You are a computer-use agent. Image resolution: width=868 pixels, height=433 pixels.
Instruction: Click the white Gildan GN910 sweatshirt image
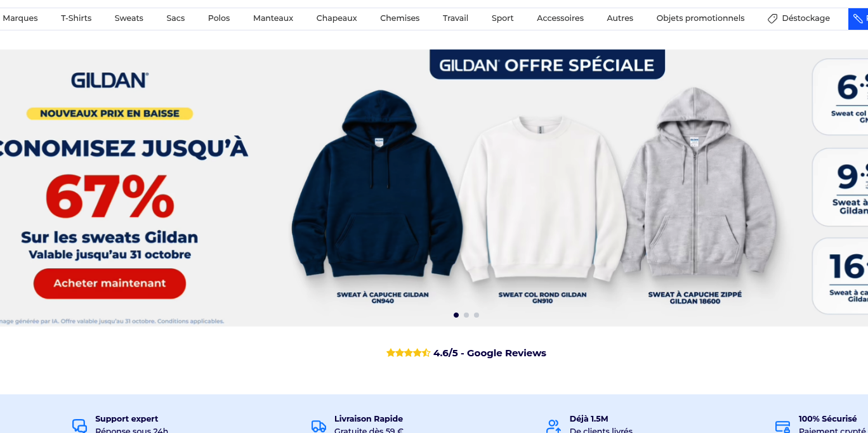[542, 198]
